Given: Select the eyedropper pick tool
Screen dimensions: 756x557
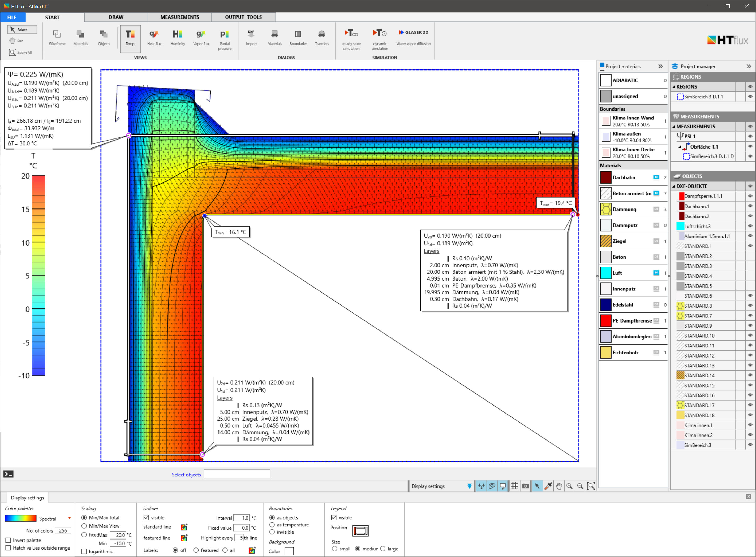Looking at the screenshot, I should click(x=548, y=486).
